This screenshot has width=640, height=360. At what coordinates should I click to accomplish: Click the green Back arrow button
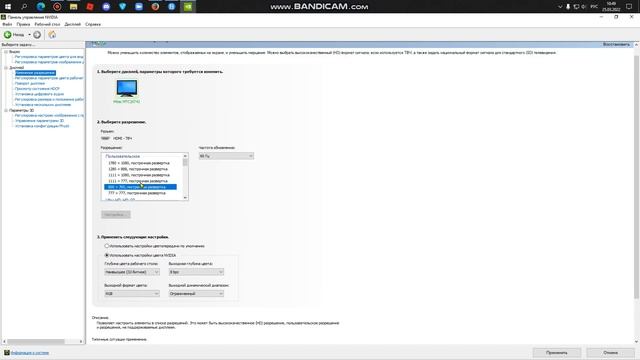coord(8,35)
